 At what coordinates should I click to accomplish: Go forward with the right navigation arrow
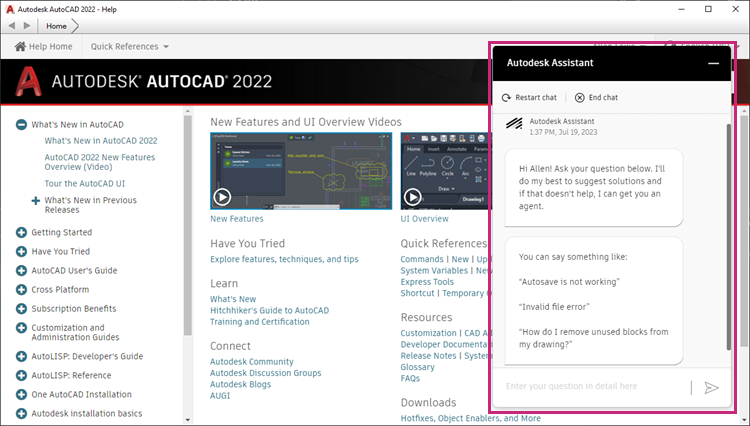tap(27, 26)
